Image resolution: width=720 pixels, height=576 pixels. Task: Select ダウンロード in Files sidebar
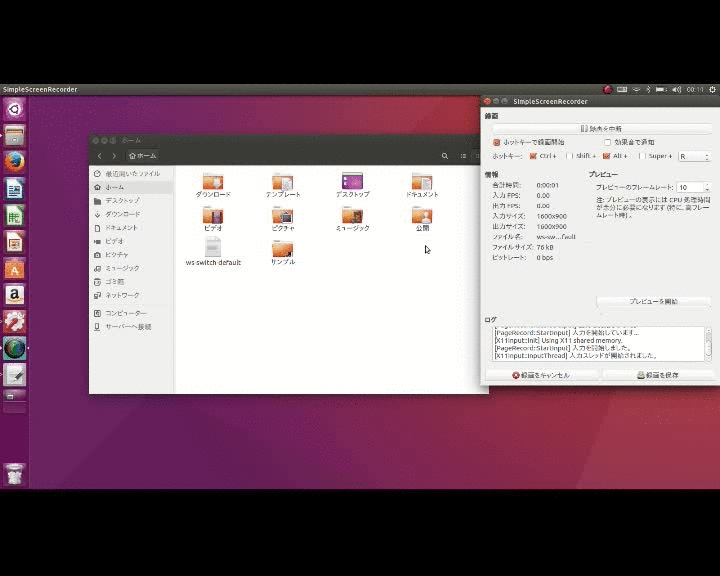131,214
